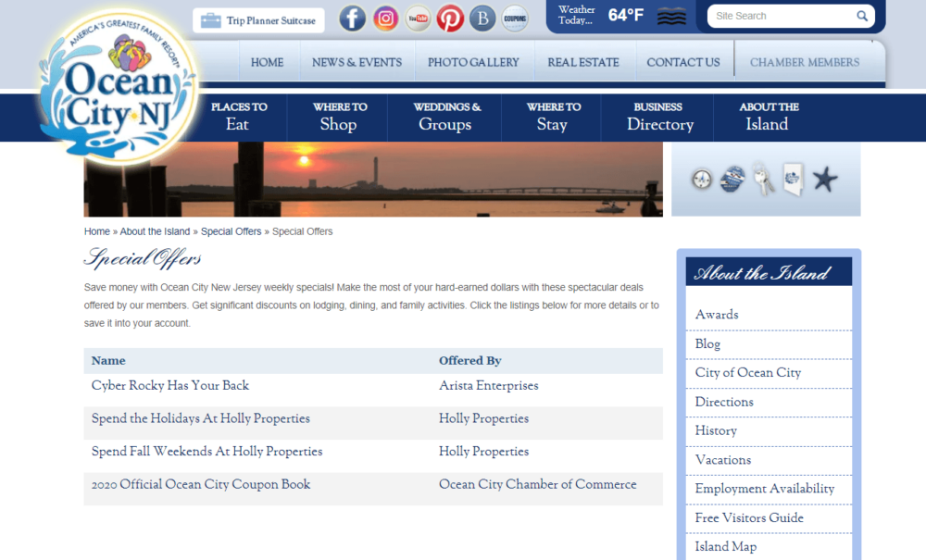
Task: Select the Pinterest icon
Action: pyautogui.click(x=450, y=18)
